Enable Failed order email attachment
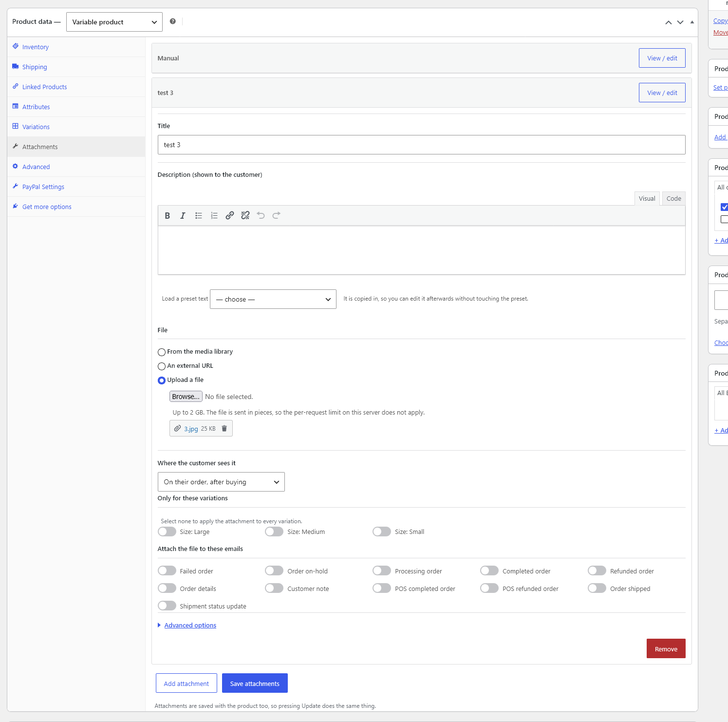 coord(167,570)
